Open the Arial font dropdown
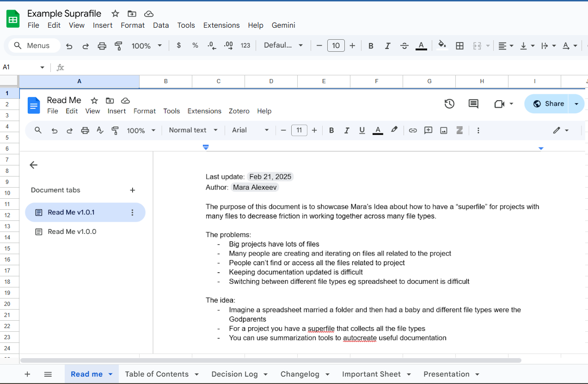 point(250,130)
